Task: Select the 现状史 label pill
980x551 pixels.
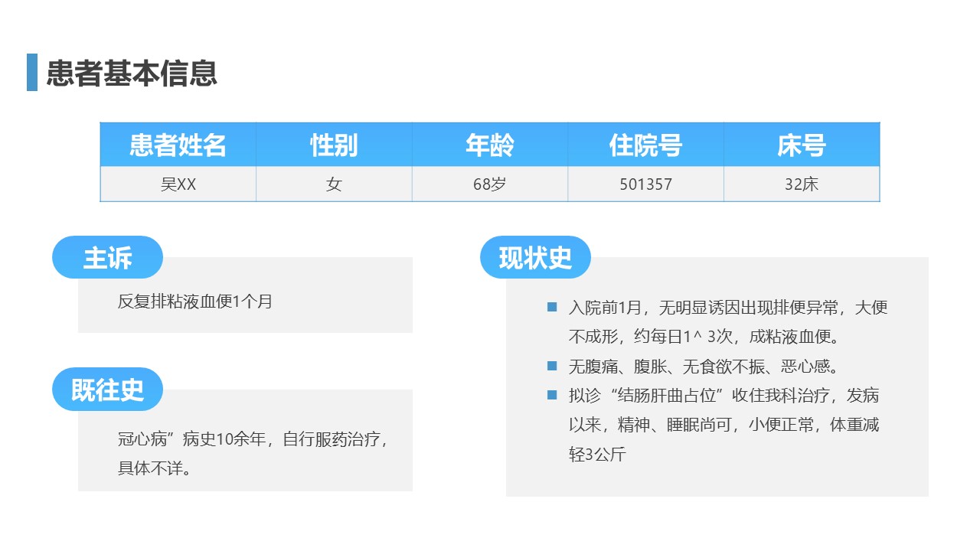Action: [536, 257]
